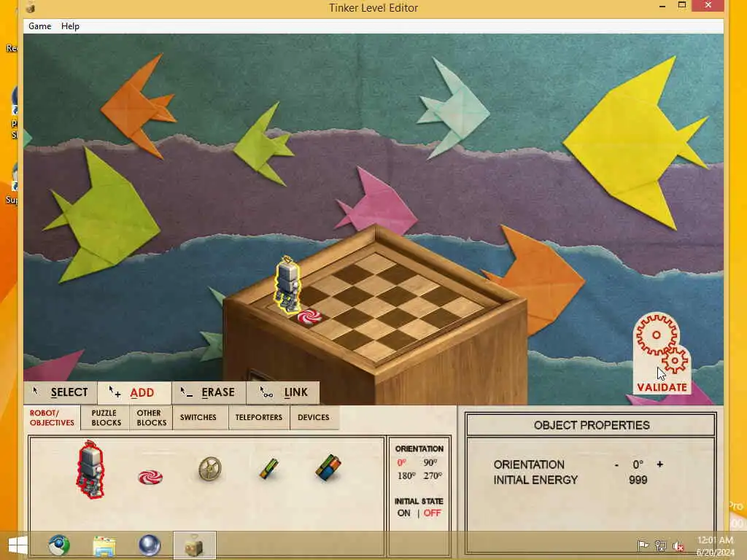The width and height of the screenshot is (747, 560).
Task: Click the muted volume tray icon
Action: click(x=678, y=546)
